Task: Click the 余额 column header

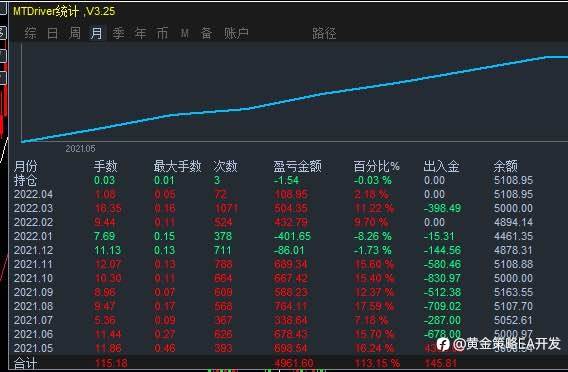Action: click(x=505, y=166)
